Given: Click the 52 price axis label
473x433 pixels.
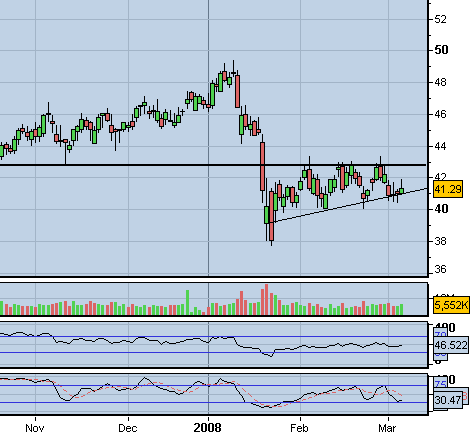Looking at the screenshot, I should click(x=440, y=19).
